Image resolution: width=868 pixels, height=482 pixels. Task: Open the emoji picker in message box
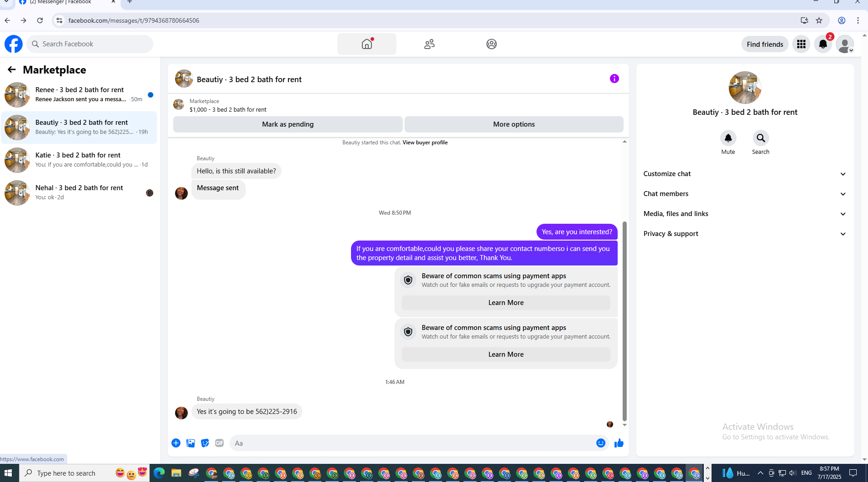click(x=600, y=443)
